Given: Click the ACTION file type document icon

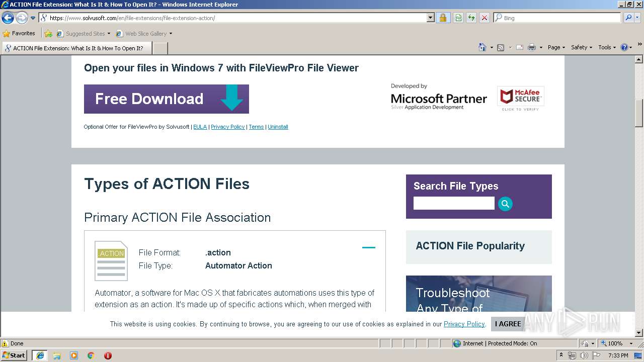Looking at the screenshot, I should pyautogui.click(x=111, y=260).
